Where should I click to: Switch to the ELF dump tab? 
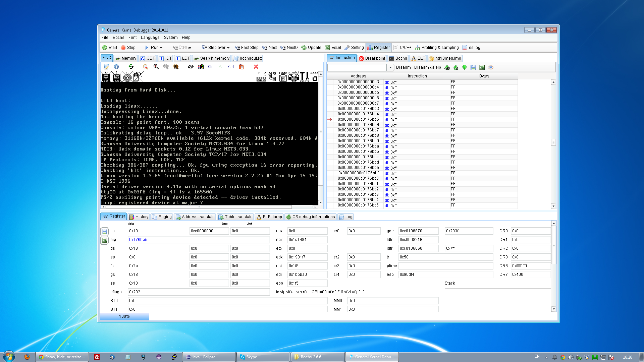point(269,217)
